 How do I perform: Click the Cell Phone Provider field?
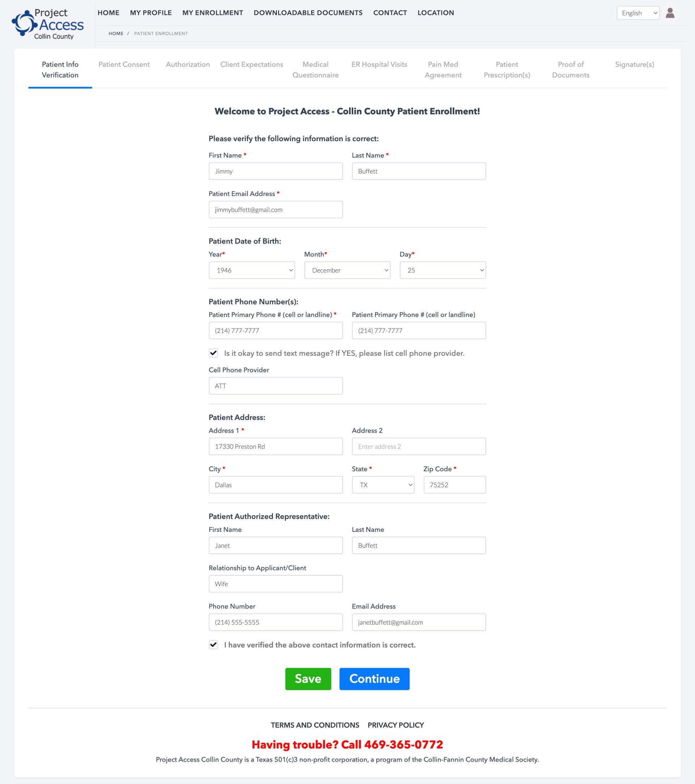coord(275,385)
